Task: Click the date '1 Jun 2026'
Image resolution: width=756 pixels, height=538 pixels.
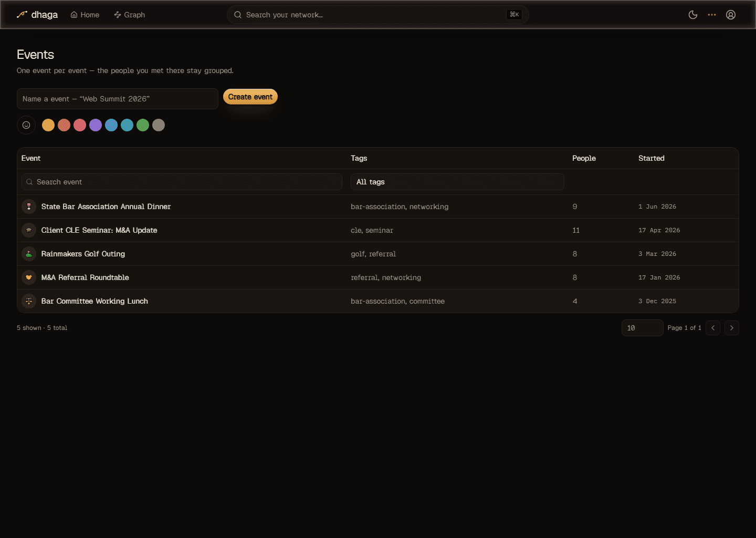Action: click(657, 206)
